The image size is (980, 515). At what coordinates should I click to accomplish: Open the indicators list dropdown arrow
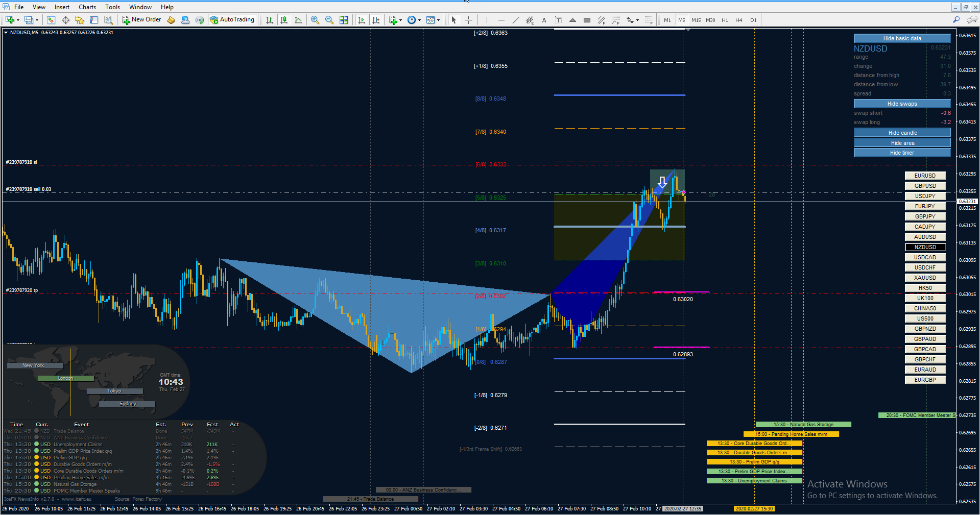pyautogui.click(x=400, y=20)
